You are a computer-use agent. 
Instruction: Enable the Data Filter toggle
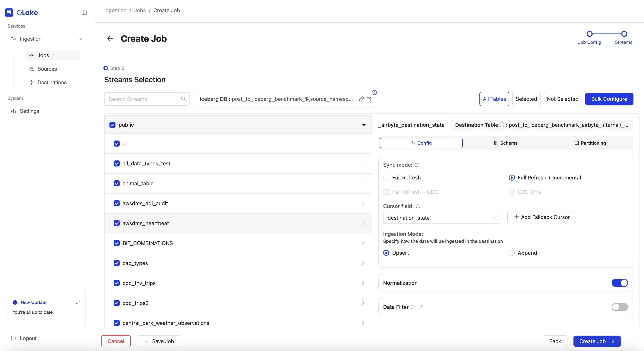pos(620,307)
